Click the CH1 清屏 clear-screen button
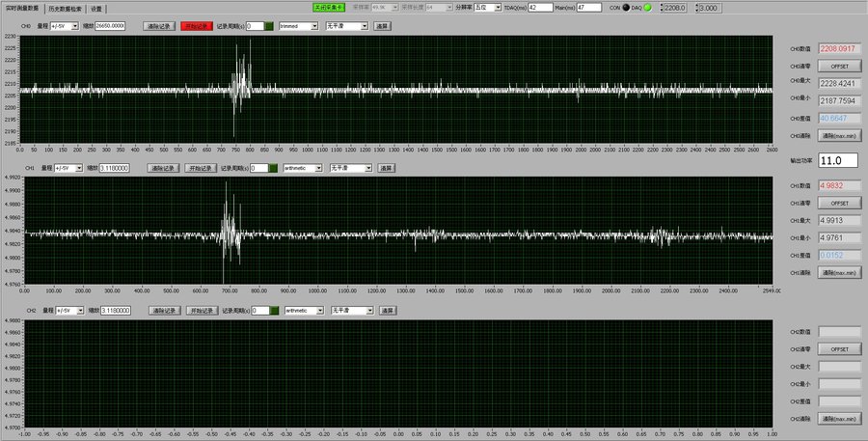The image size is (868, 441). pyautogui.click(x=387, y=168)
